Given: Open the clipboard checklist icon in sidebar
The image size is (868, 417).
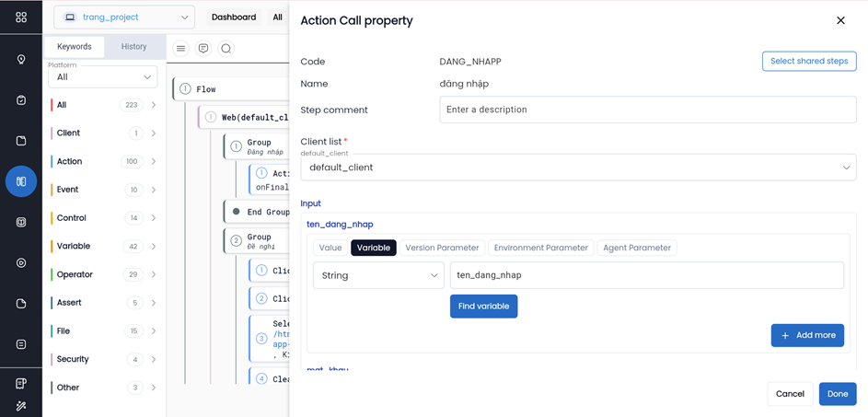Looking at the screenshot, I should 21,100.
